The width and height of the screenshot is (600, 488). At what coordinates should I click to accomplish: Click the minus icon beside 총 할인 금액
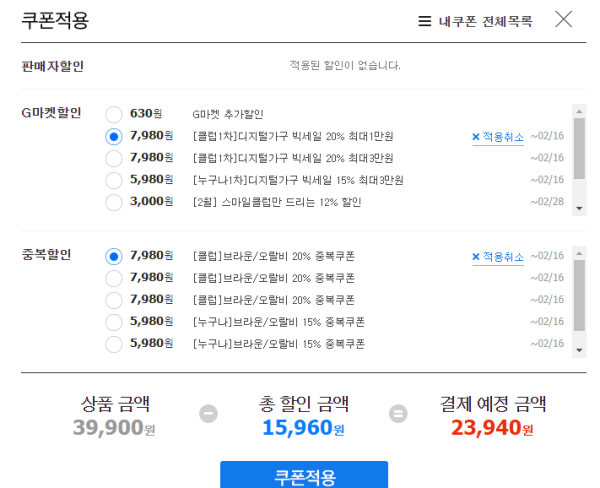coord(209,414)
